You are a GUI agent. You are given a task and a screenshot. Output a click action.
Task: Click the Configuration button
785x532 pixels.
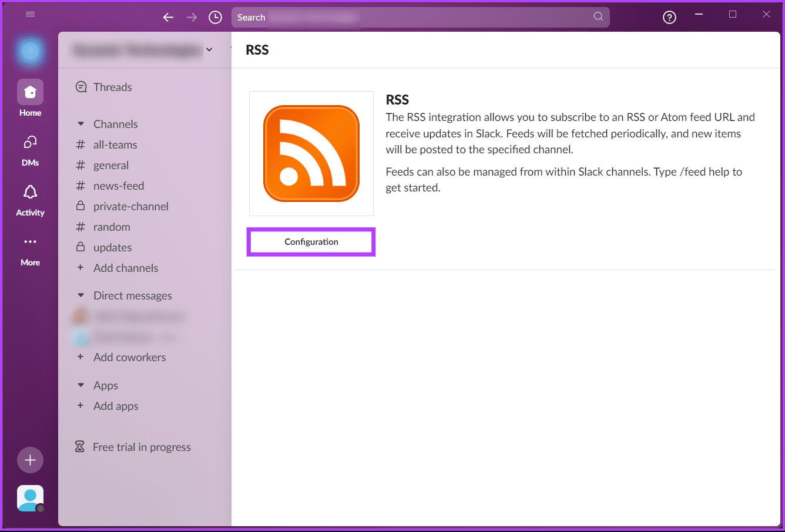click(311, 242)
